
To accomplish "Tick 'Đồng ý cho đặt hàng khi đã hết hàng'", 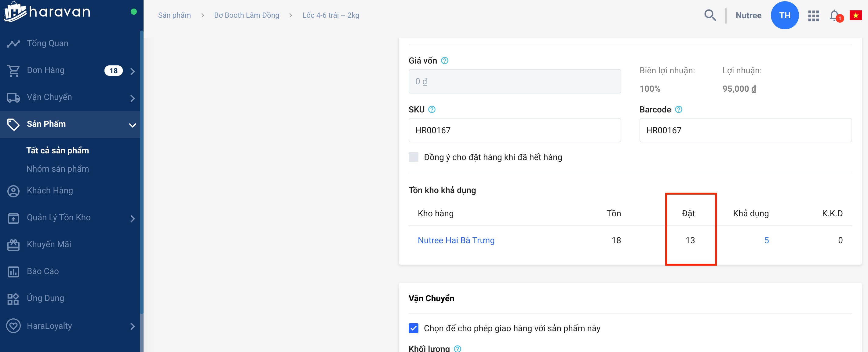I will click(414, 157).
